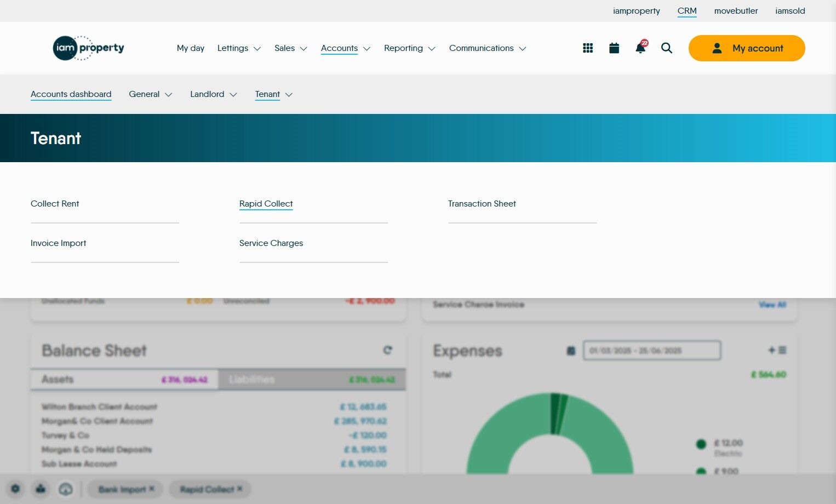This screenshot has width=836, height=504.
Task: Refresh the Balance Sheet panel
Action: point(388,350)
